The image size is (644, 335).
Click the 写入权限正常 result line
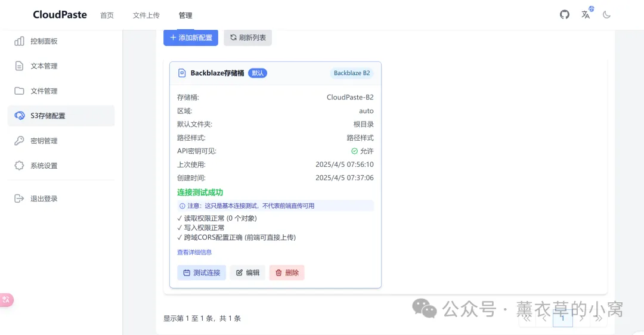click(201, 228)
